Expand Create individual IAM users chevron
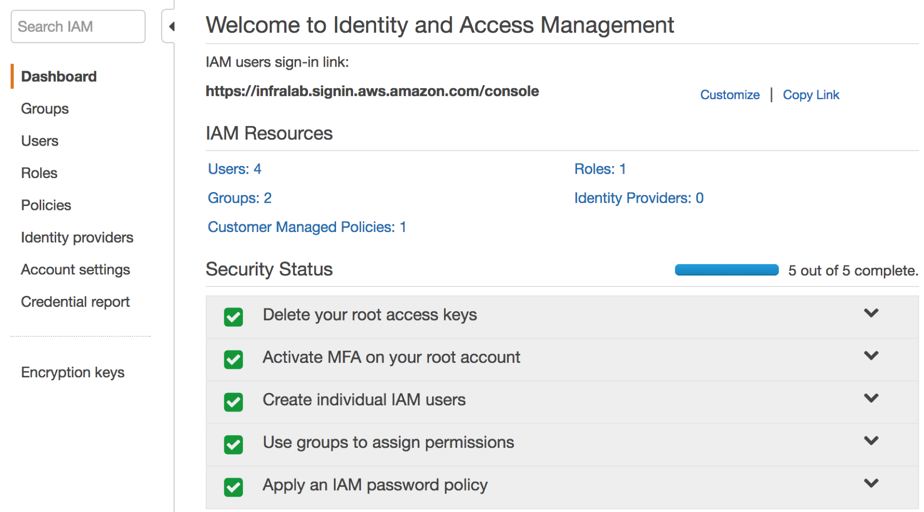The height and width of the screenshot is (512, 924). [871, 398]
